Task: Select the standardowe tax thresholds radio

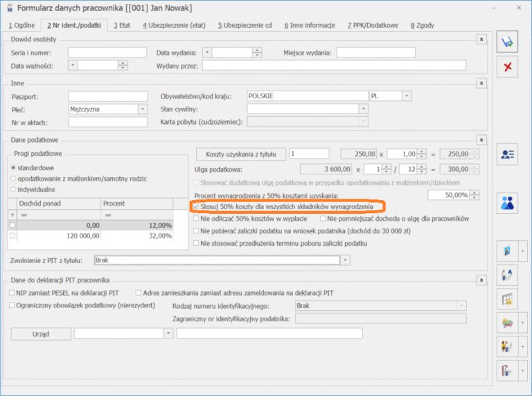Action: [13, 168]
